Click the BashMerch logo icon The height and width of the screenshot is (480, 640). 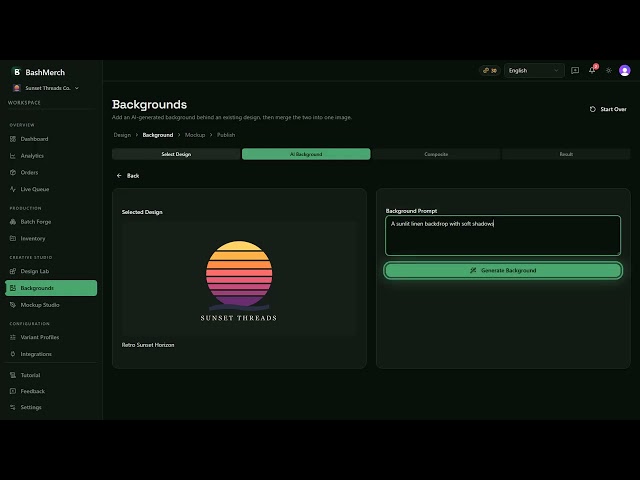click(x=17, y=72)
